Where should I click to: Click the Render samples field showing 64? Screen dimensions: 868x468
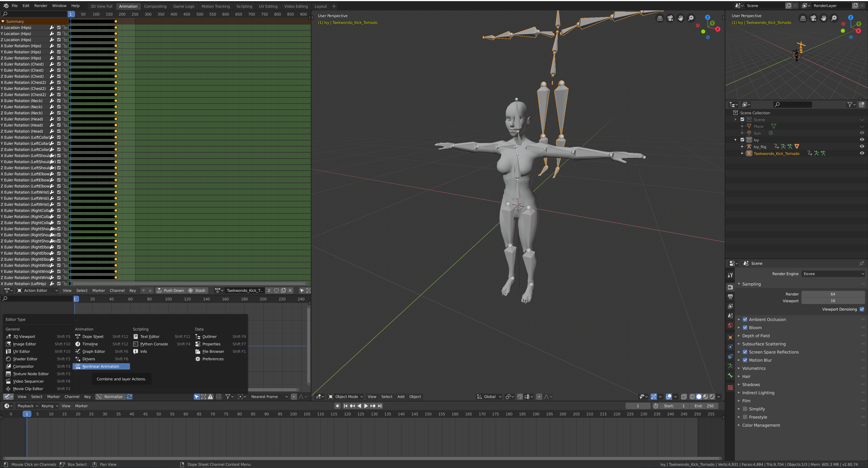click(833, 294)
